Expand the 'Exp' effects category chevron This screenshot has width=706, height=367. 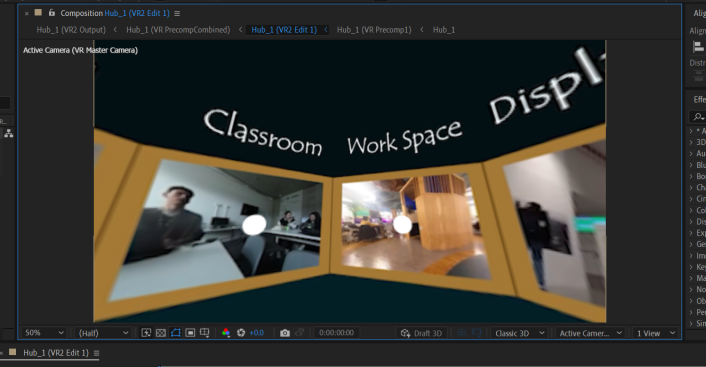pyautogui.click(x=691, y=233)
